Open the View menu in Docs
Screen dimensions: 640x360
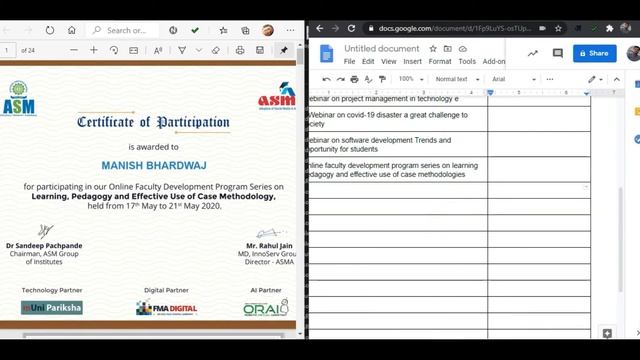[389, 61]
